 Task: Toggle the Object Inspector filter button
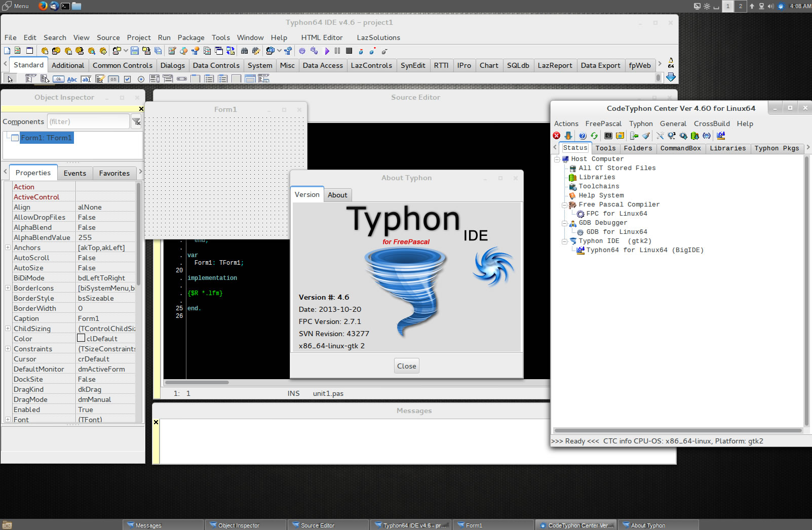(136, 121)
